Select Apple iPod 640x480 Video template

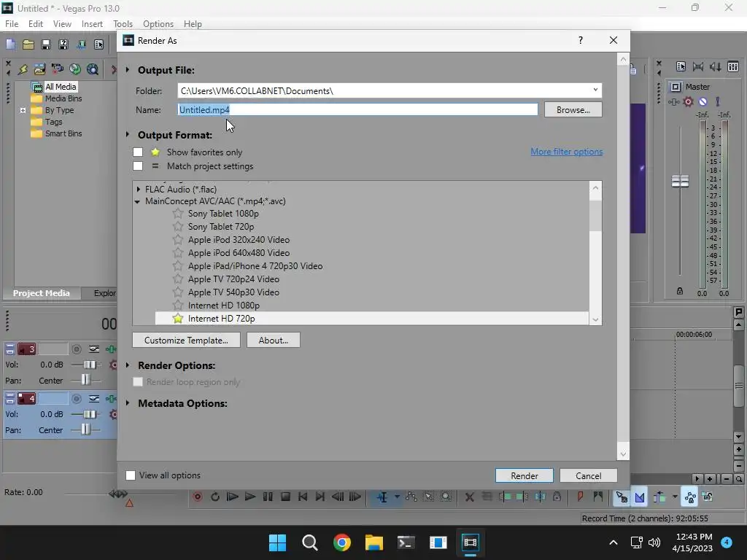(239, 253)
